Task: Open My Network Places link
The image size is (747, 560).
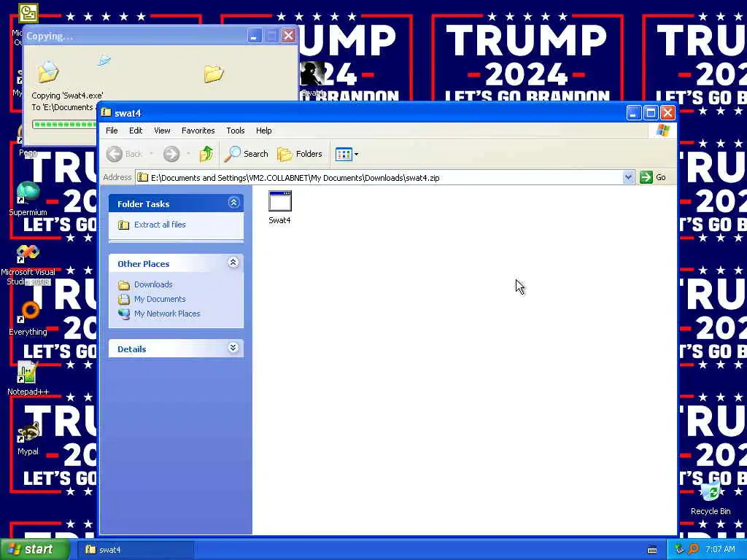Action: [167, 314]
